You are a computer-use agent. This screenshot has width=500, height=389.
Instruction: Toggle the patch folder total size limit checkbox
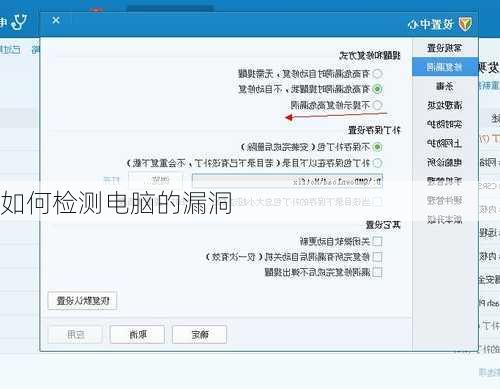377,201
